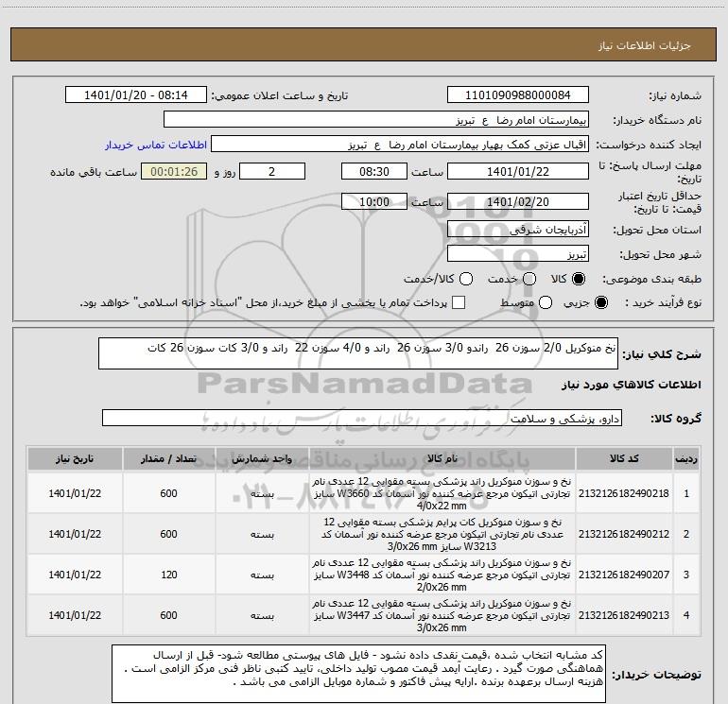Click the buyer notes text box توضیحات خریدار
This screenshot has width=728, height=704.
pos(358,674)
